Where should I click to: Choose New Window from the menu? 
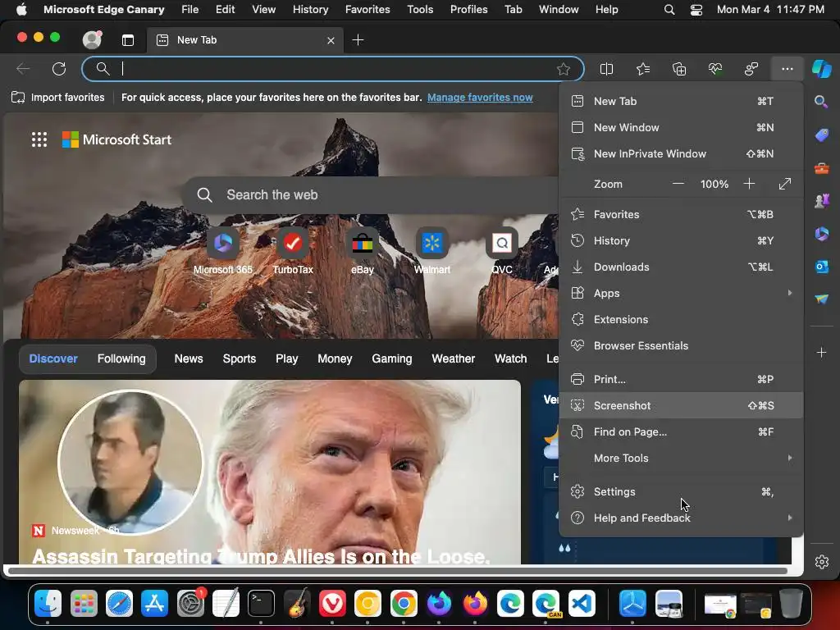pyautogui.click(x=682, y=127)
